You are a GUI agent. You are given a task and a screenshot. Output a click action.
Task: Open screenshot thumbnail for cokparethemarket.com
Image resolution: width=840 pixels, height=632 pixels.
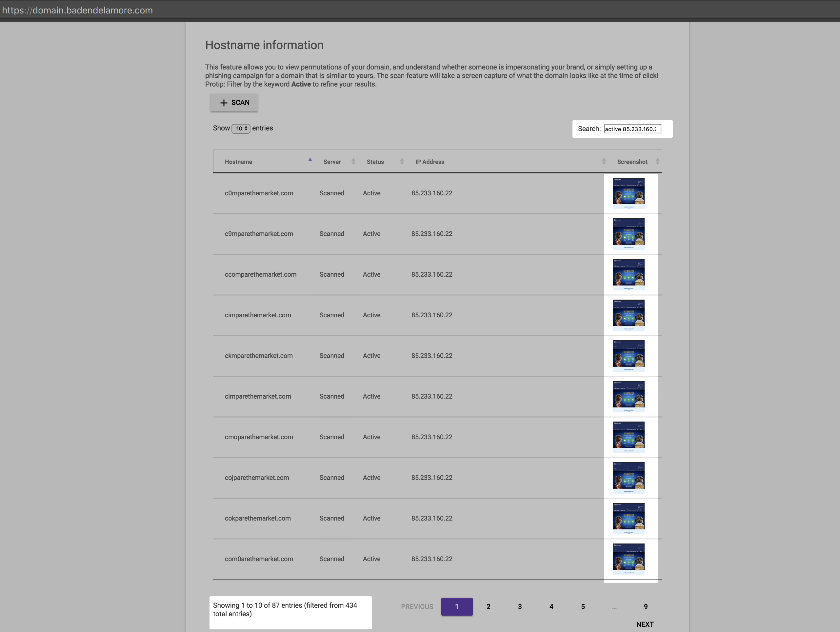coord(629,518)
